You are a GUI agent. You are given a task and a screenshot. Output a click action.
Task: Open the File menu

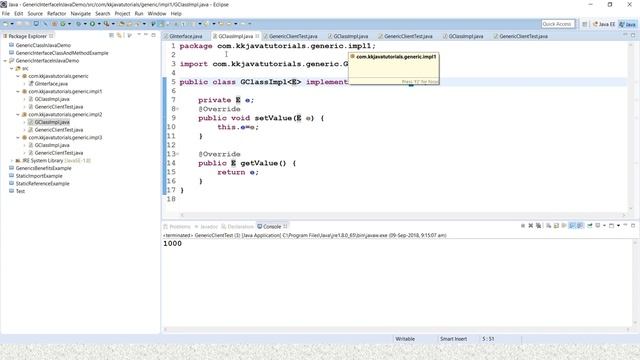point(6,13)
